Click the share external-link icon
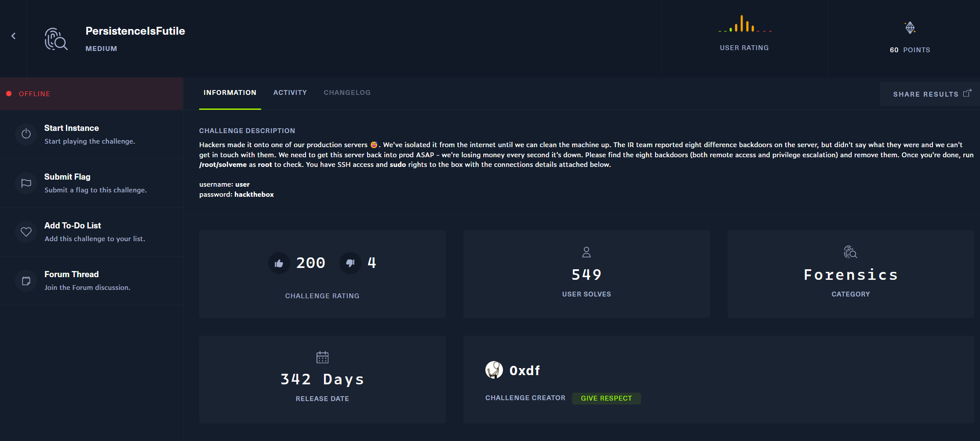The height and width of the screenshot is (441, 980). (x=967, y=93)
